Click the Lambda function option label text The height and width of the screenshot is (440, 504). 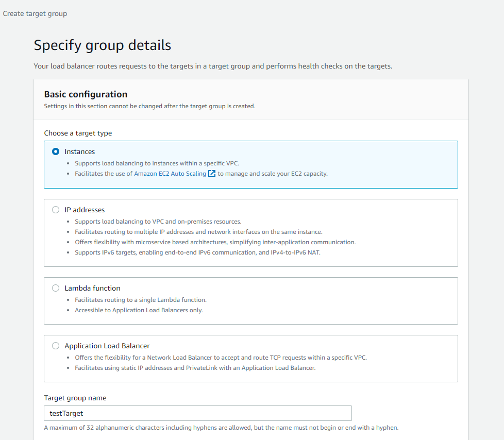(x=92, y=288)
